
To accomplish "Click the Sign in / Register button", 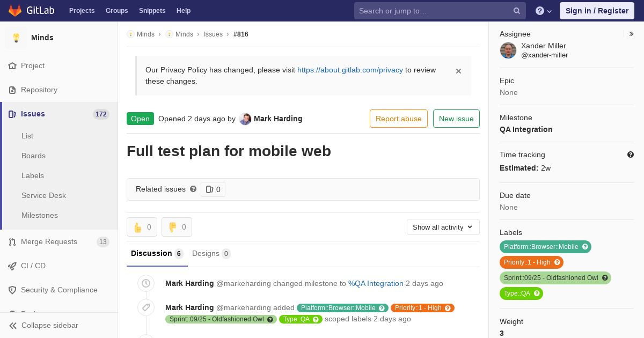I will click(x=597, y=11).
